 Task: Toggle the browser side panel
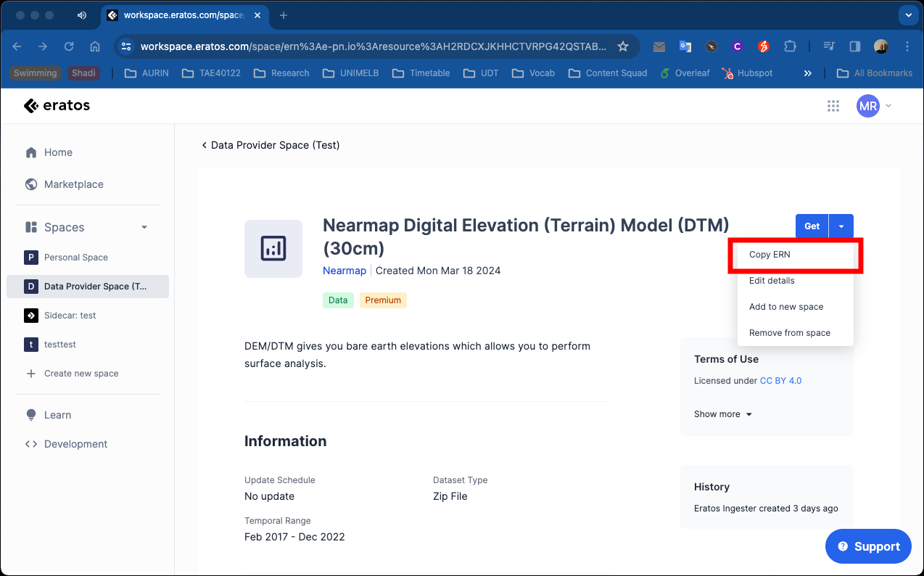pos(855,46)
